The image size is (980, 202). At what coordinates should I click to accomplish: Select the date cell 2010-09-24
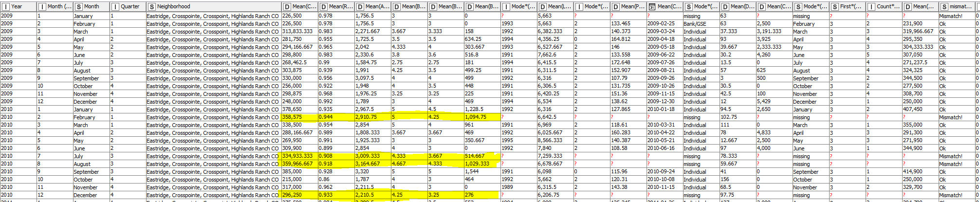665,172
